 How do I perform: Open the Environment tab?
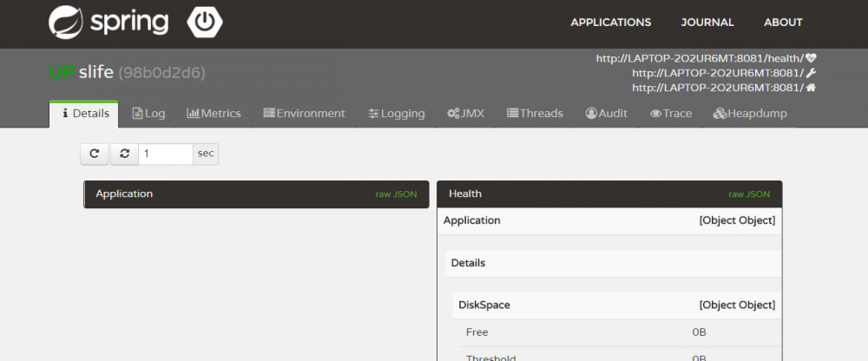coord(304,114)
